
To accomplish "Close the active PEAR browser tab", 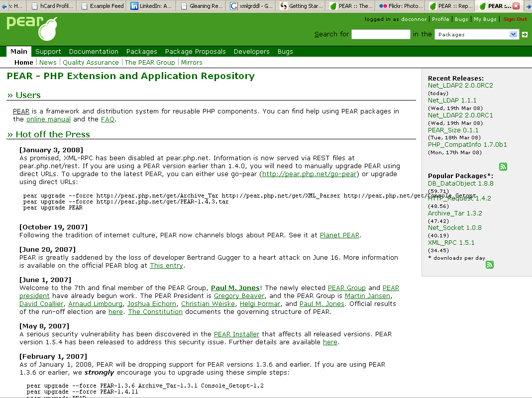I will [516, 6].
